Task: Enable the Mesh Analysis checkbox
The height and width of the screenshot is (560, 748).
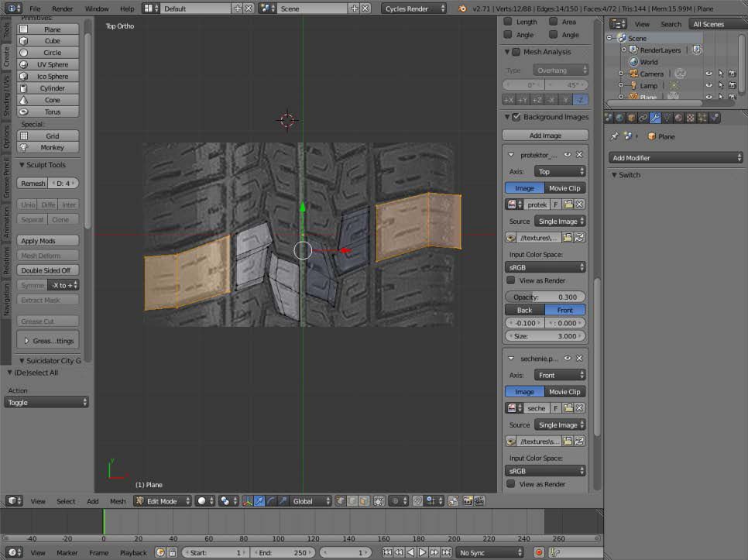Action: point(516,52)
